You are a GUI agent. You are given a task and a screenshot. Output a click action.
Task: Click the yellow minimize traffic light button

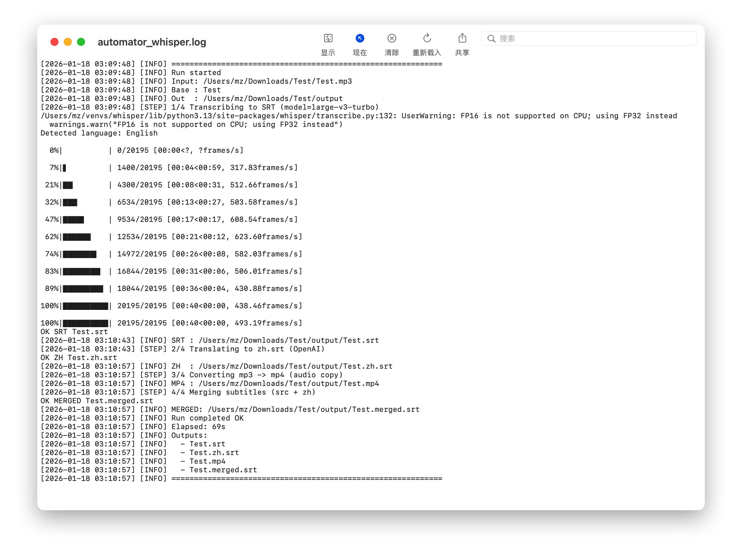point(68,42)
